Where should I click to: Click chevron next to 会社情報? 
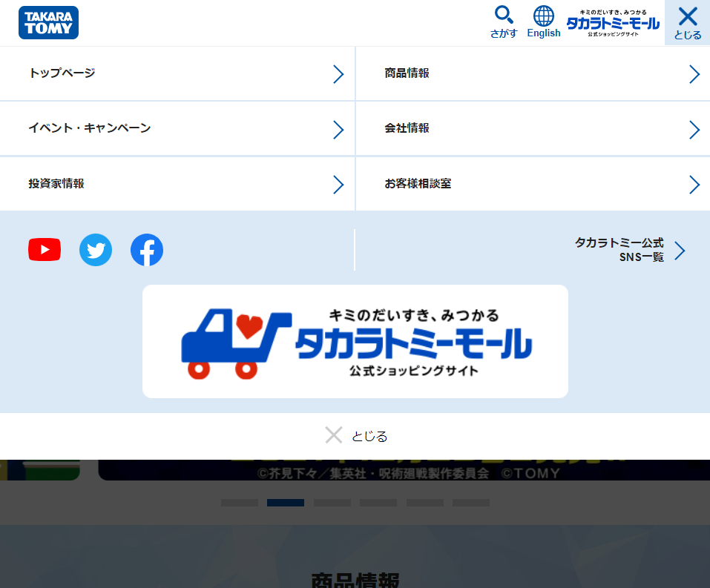694,130
